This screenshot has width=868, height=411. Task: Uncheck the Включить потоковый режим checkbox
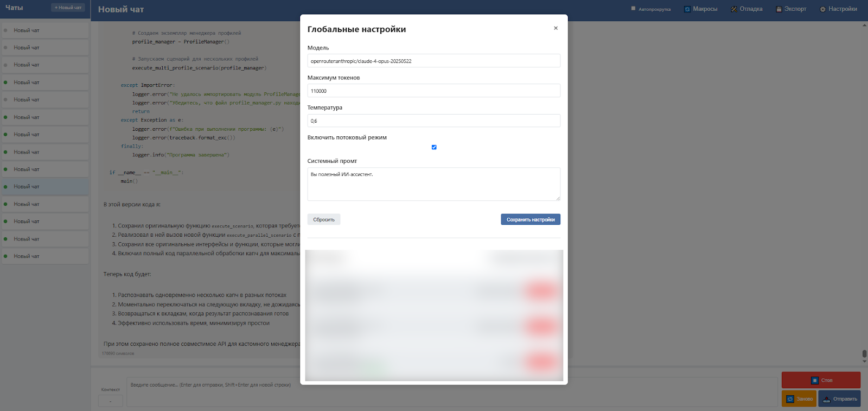click(434, 147)
